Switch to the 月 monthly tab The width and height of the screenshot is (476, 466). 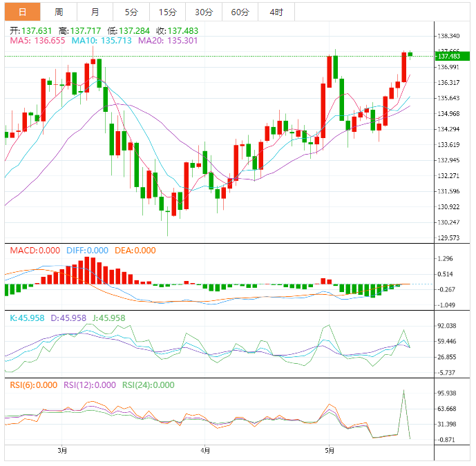pos(95,12)
